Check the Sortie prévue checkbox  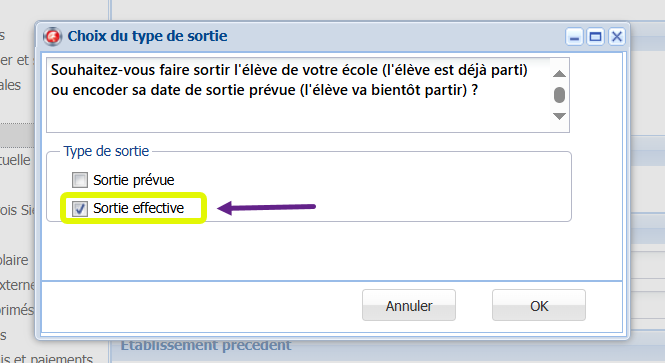click(80, 180)
